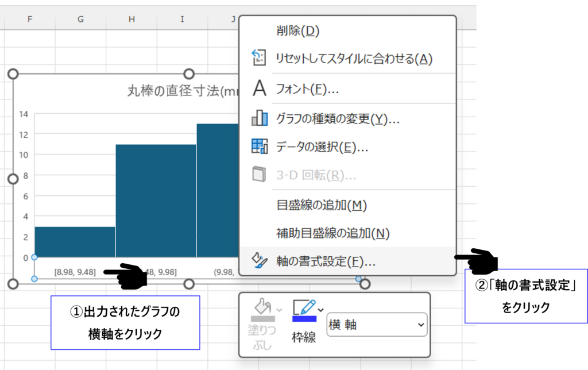Click the greyed-out 3-D rotation icon

pos(260,175)
